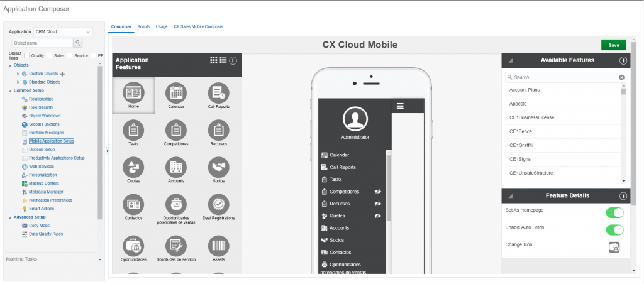Viewport: 644px width, 284px height.
Task: Toggle visibility eye for Competidores
Action: coord(378,192)
